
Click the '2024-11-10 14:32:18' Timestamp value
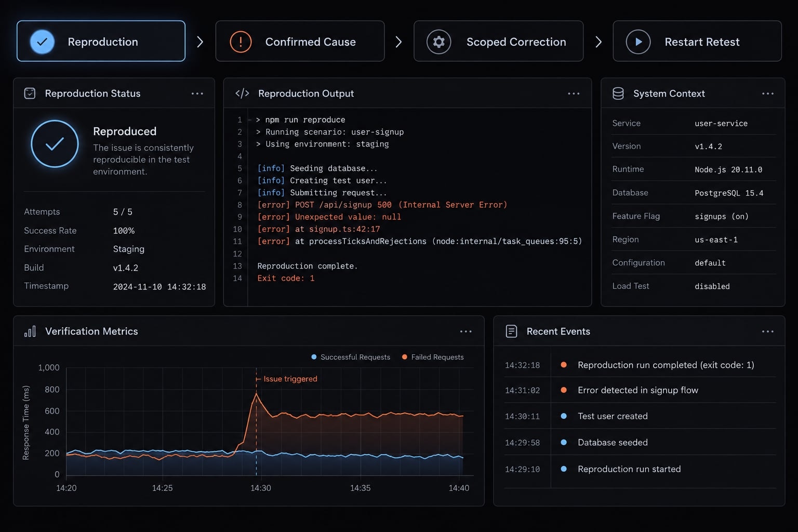159,287
